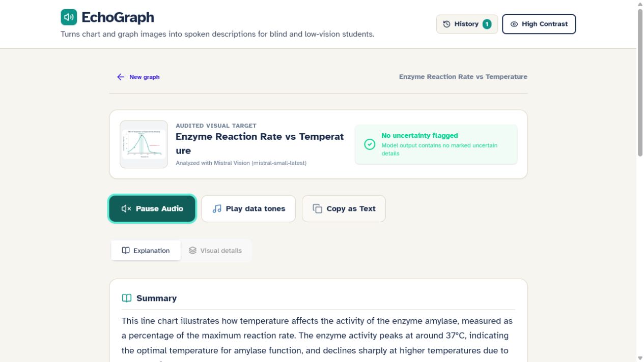Copy the description as text
The height and width of the screenshot is (362, 644).
click(x=344, y=208)
